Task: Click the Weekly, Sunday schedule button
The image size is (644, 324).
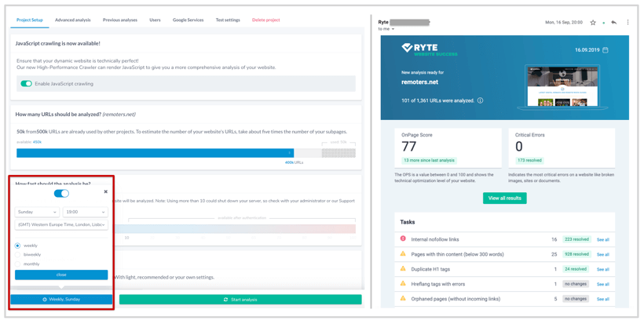Action: (x=61, y=300)
